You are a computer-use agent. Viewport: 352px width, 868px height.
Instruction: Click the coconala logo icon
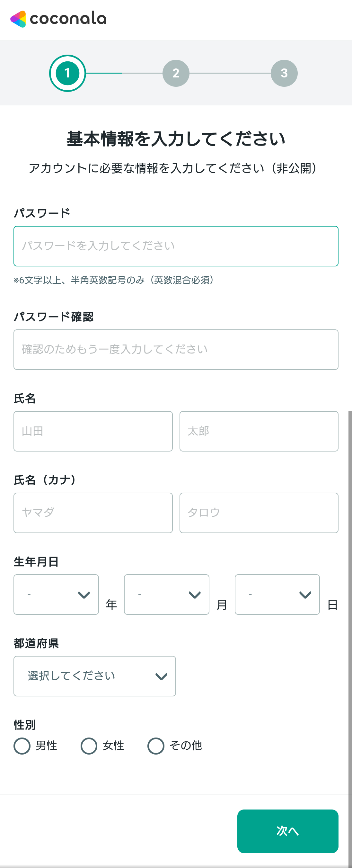click(x=18, y=19)
